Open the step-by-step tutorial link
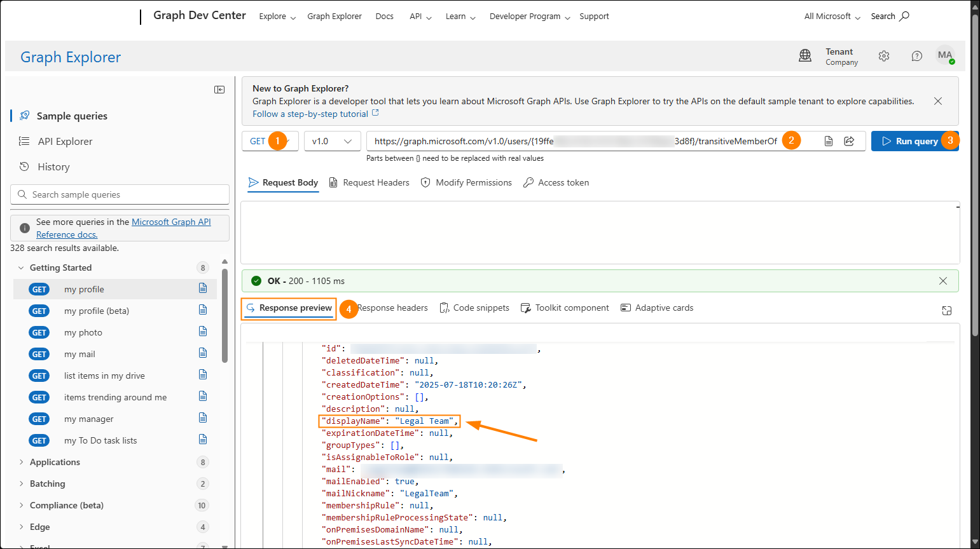 (310, 113)
